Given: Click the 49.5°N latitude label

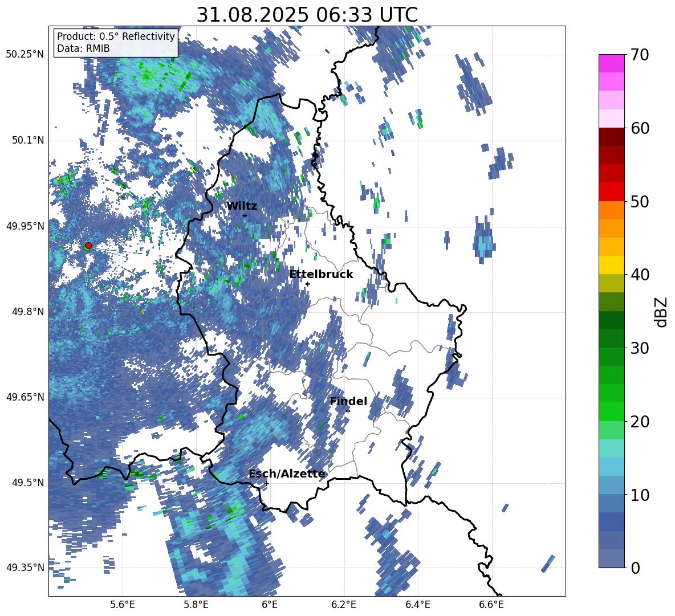Looking at the screenshot, I should pos(29,483).
